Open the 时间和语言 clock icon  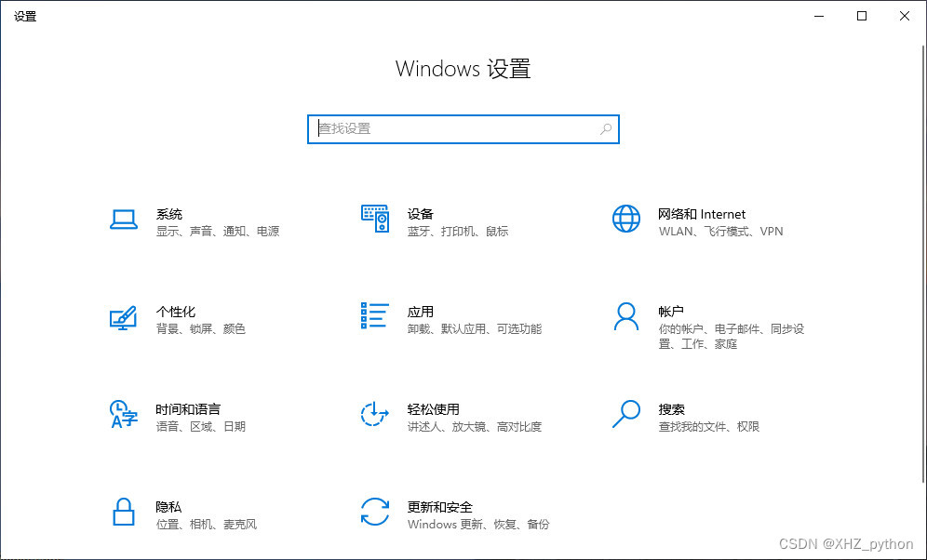tap(124, 414)
